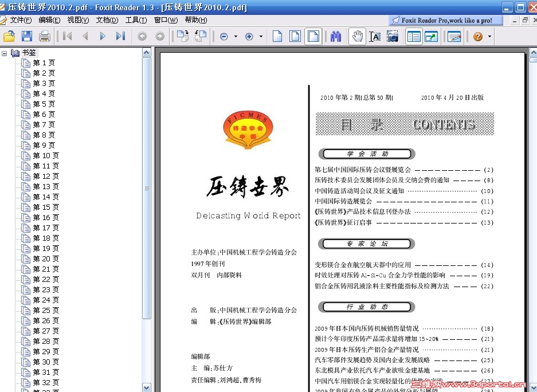Go to the previous view
The image size is (537, 392).
tap(142, 36)
